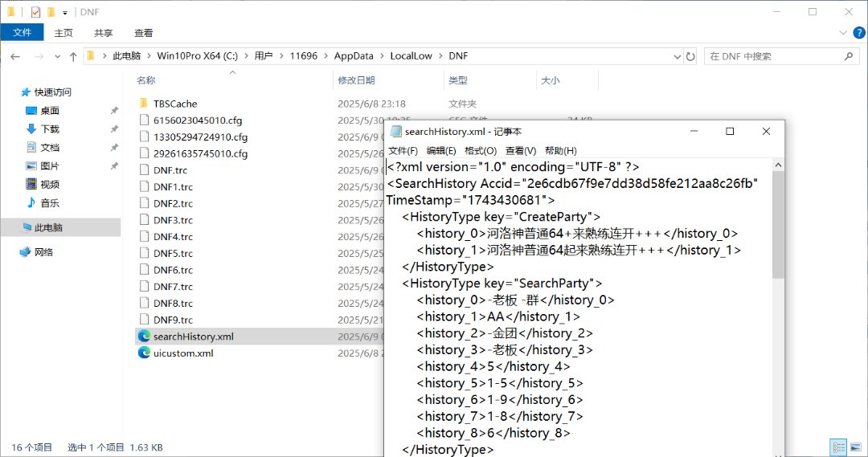The image size is (868, 457).
Task: Select 下载 in navigation pane
Action: click(x=50, y=129)
